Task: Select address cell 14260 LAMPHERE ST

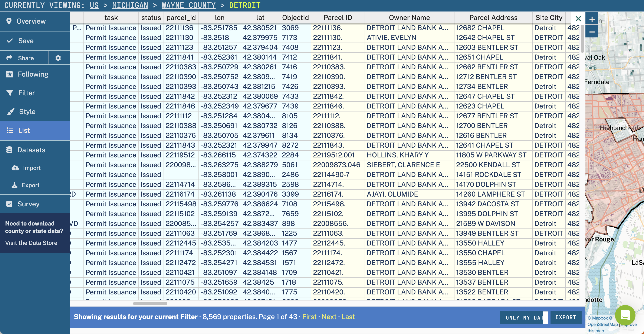Action: (x=493, y=194)
